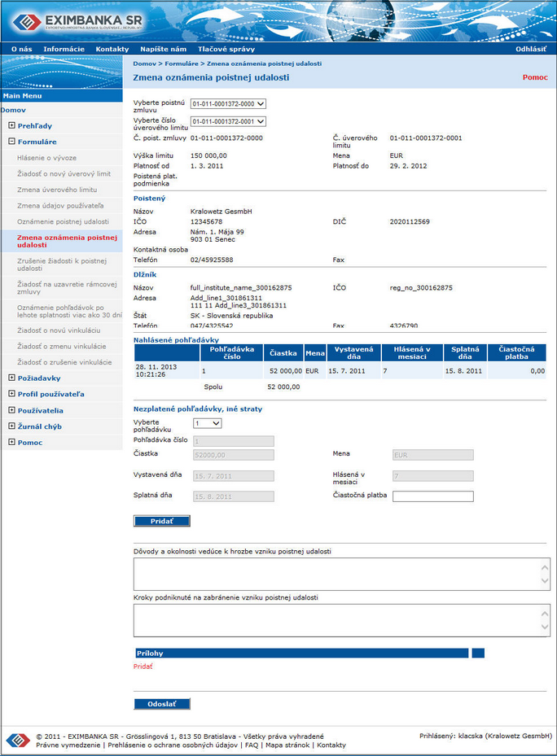Click the Pridať blue button
557x756 pixels.
[162, 521]
